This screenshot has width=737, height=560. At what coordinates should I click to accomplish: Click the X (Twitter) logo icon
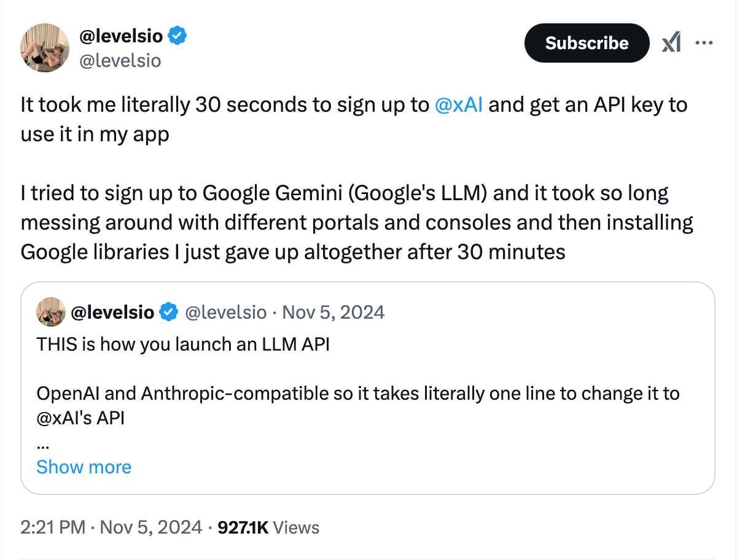671,42
